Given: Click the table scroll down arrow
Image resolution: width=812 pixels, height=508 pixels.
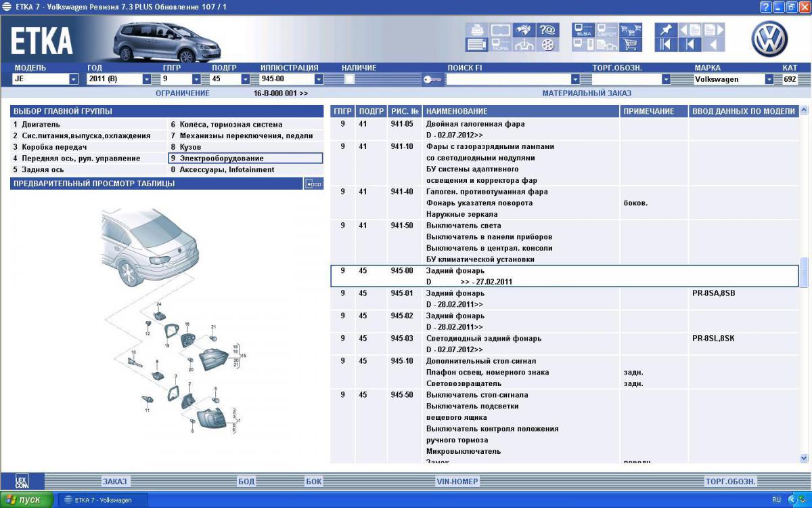Looking at the screenshot, I should click(804, 459).
